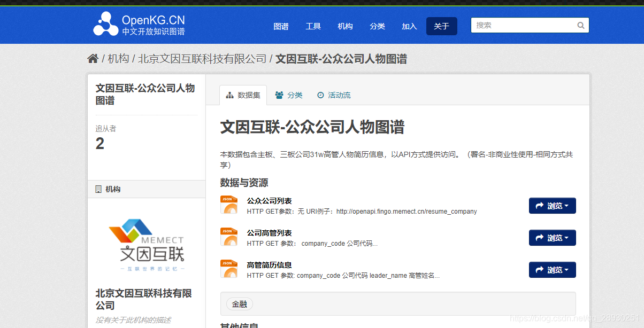Click breadcrumb 文因互联-公众公司人物图谱 link
The image size is (644, 328).
coord(341,59)
